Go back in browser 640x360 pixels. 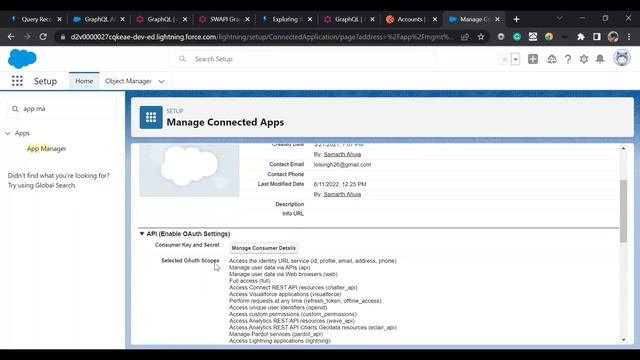point(11,37)
